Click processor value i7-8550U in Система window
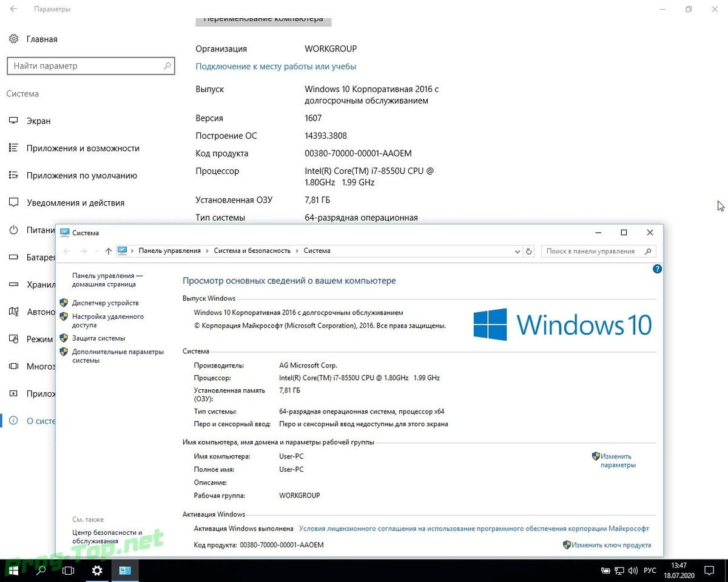728x582 pixels. point(359,378)
